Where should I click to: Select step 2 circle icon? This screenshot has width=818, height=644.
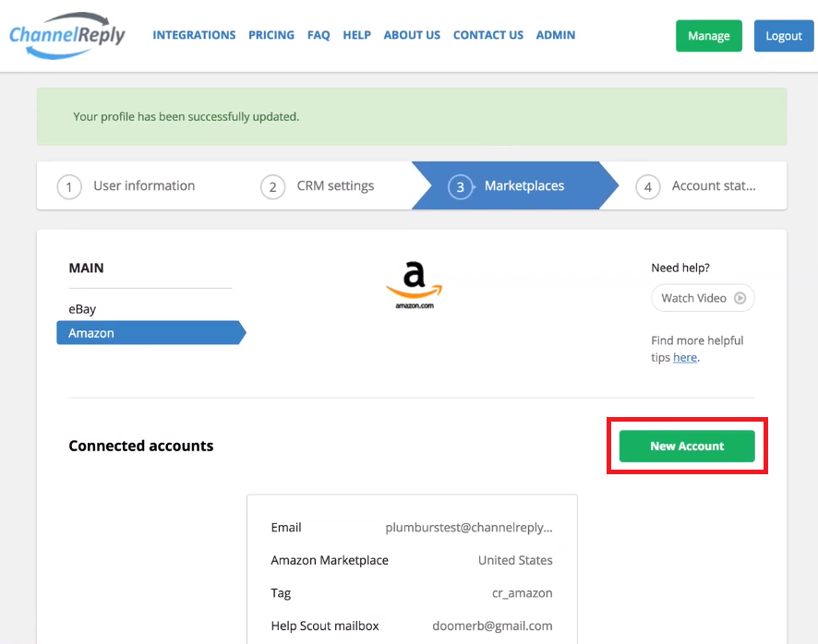point(272,186)
